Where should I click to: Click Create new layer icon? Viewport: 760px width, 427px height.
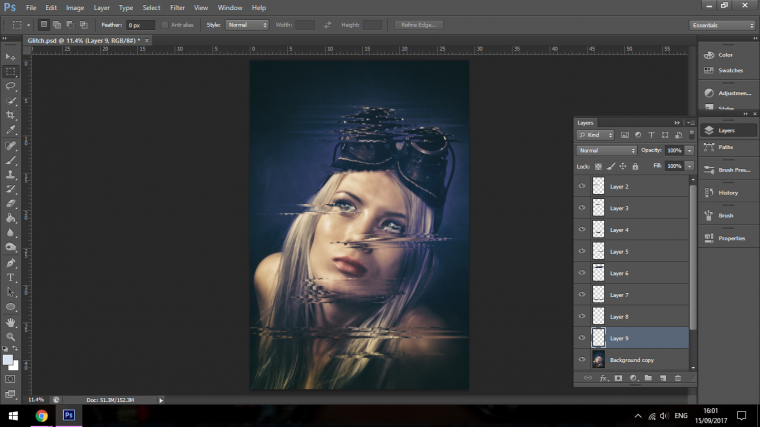[x=663, y=378]
